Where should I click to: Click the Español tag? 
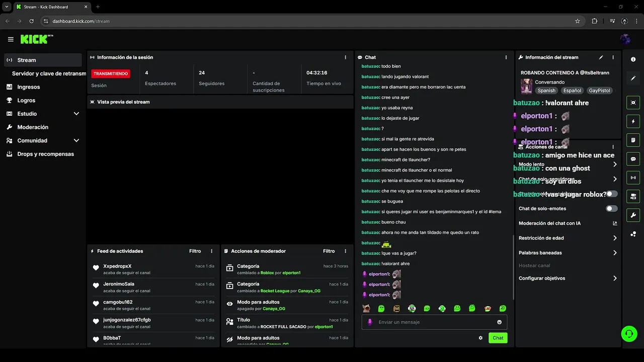coord(572,90)
